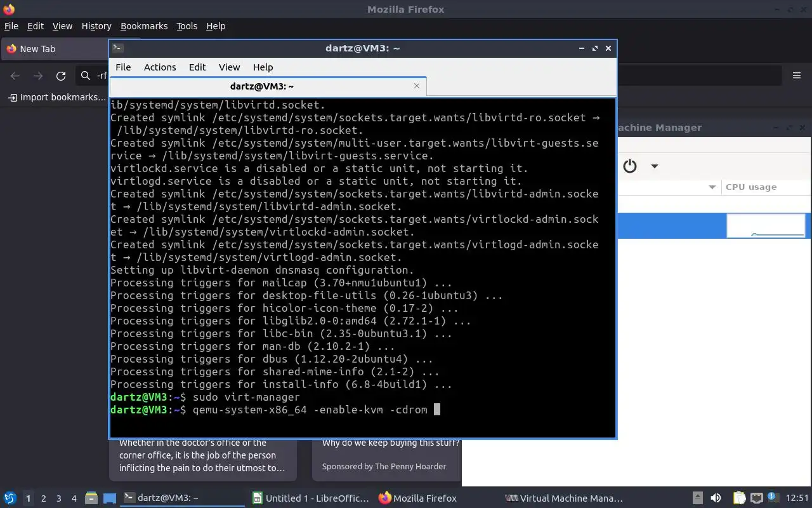The height and width of the screenshot is (508, 812).
Task: Click 'Processing triggers for hicolor-icon-theme' line
Action: (x=284, y=308)
